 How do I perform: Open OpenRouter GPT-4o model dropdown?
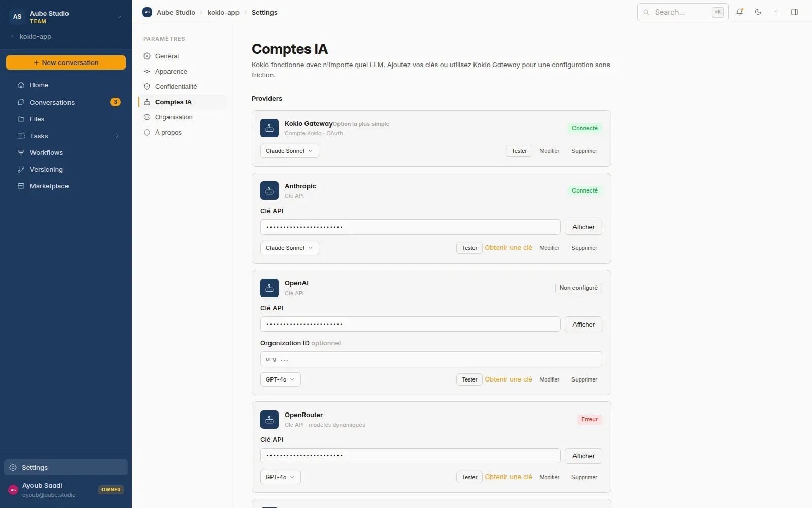click(x=281, y=477)
